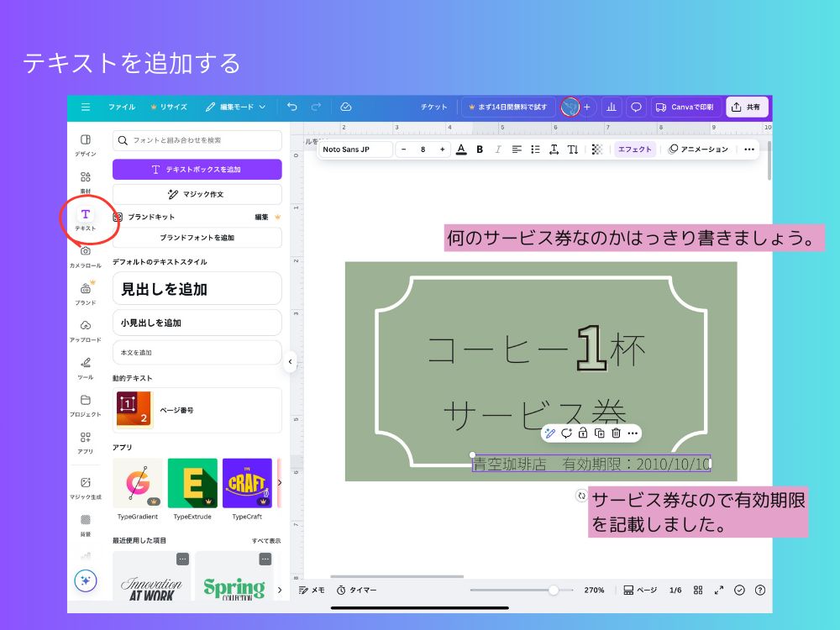Open the リサイズ menu

click(169, 107)
